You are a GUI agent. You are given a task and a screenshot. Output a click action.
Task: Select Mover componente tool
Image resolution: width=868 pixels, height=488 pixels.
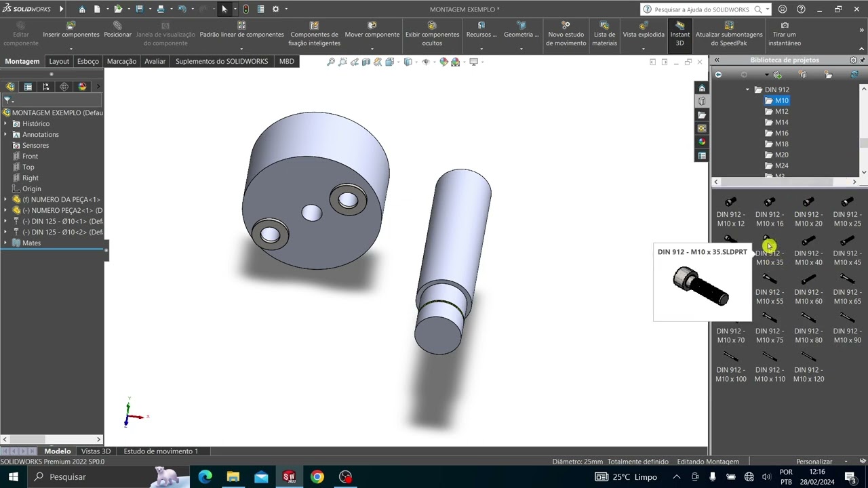[372, 30]
